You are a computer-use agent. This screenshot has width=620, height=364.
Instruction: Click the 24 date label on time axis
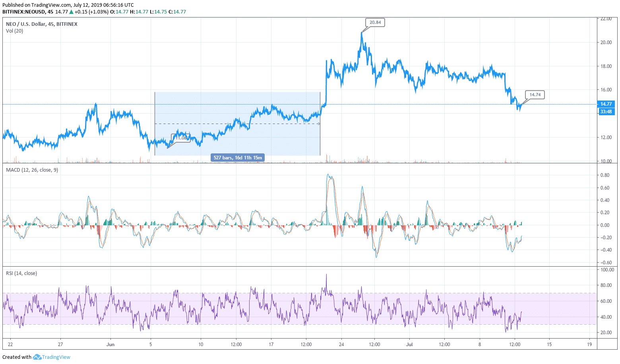341,345
